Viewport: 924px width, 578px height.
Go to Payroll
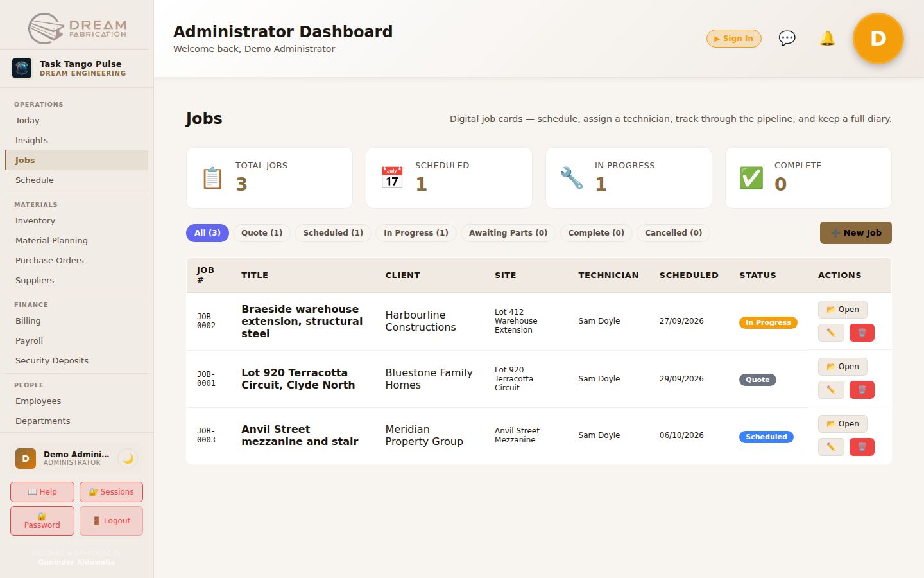click(76, 341)
